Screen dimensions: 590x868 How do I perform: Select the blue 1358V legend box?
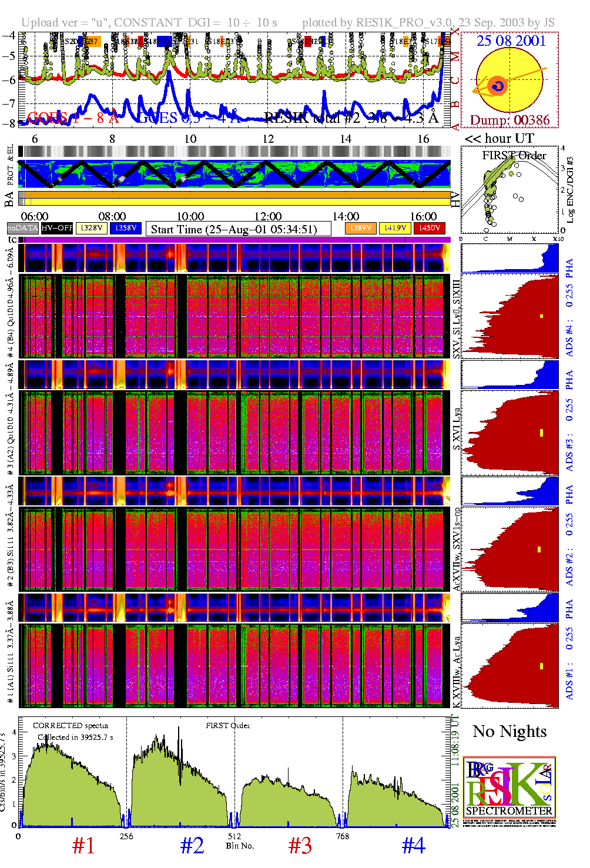(126, 228)
